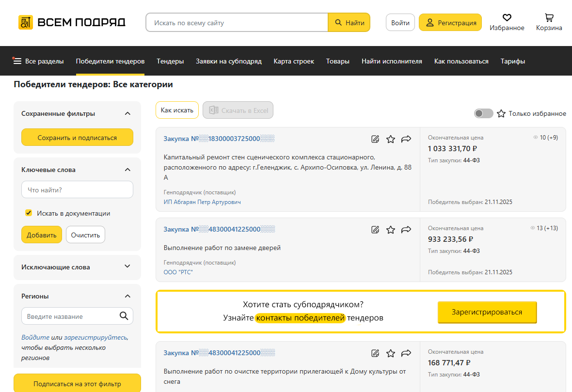Image resolution: width=572 pixels, height=392 pixels.
Task: Collapse the 'Сохраненные фильтры' section
Action: [127, 113]
